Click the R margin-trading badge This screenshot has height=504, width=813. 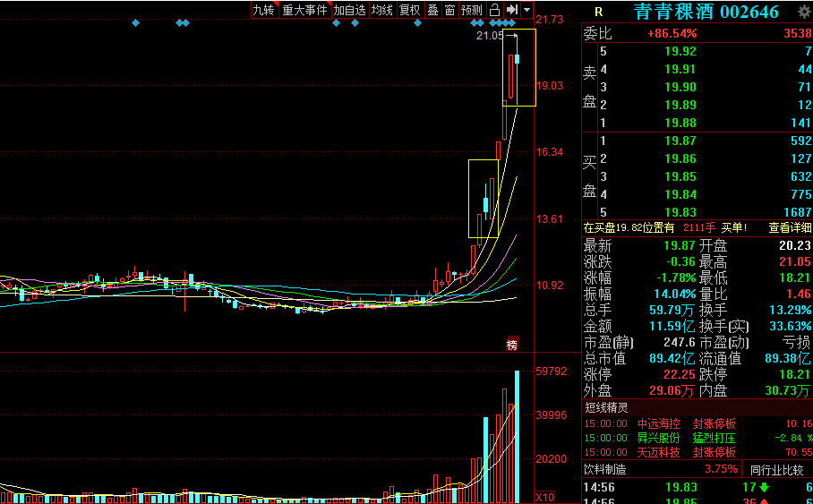[598, 13]
